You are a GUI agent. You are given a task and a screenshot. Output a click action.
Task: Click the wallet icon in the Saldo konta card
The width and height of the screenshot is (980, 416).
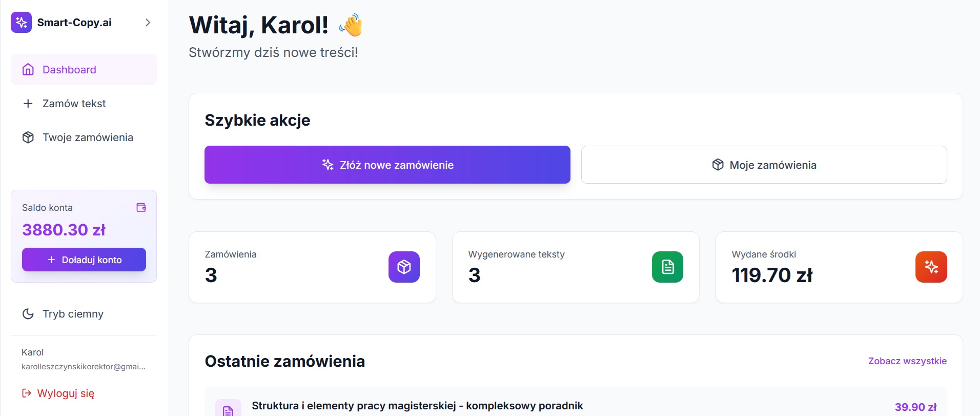tap(141, 207)
